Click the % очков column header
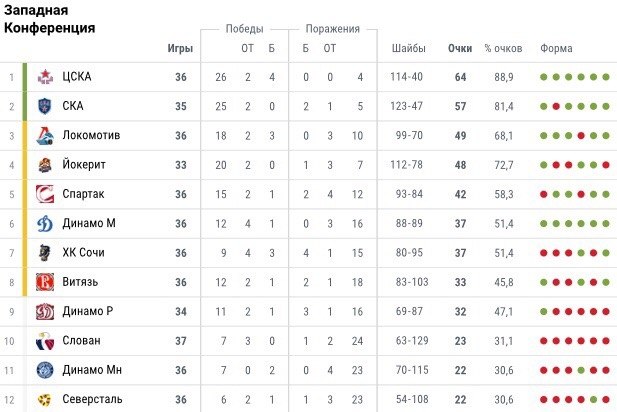Viewport: 617px width, 412px height. click(x=503, y=48)
